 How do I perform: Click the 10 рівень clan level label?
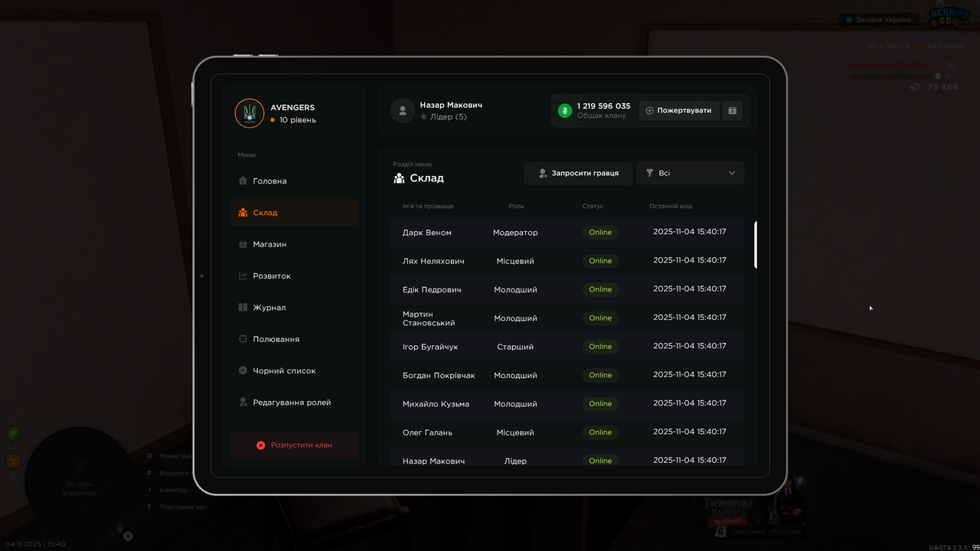[298, 120]
